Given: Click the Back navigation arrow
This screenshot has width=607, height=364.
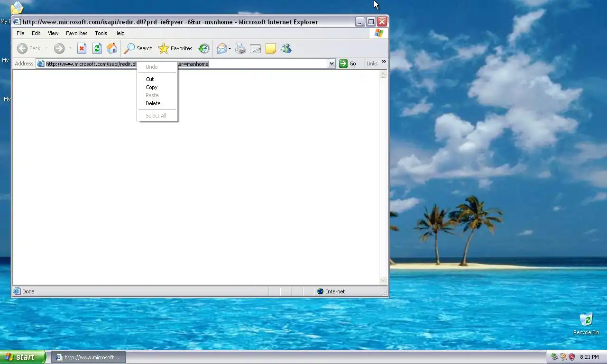Looking at the screenshot, I should (x=22, y=48).
